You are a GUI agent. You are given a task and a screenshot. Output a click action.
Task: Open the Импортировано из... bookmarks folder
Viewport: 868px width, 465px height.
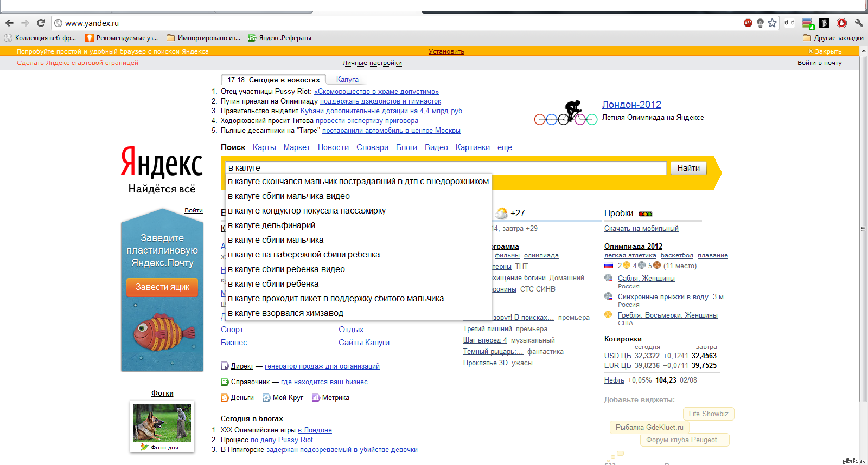tap(203, 38)
